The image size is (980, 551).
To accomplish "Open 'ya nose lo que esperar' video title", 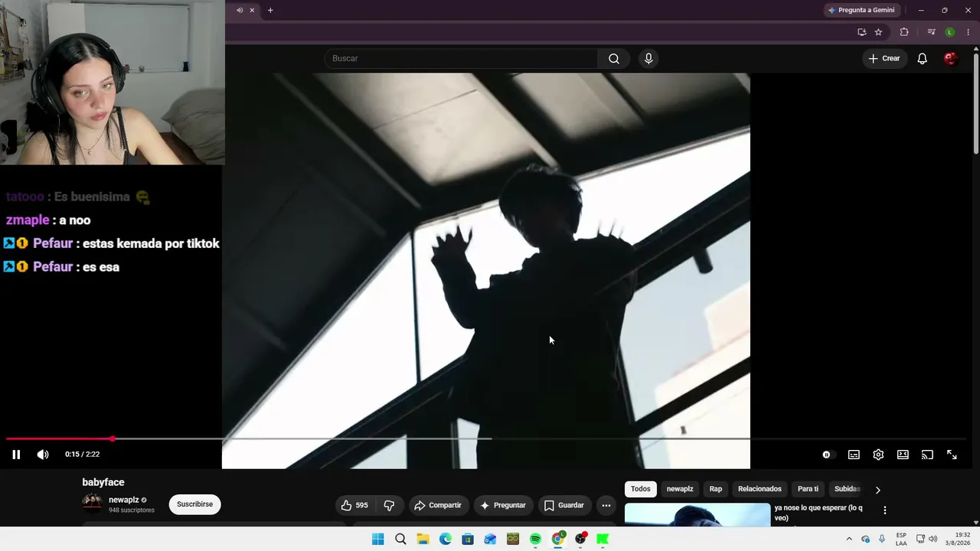I will (818, 513).
